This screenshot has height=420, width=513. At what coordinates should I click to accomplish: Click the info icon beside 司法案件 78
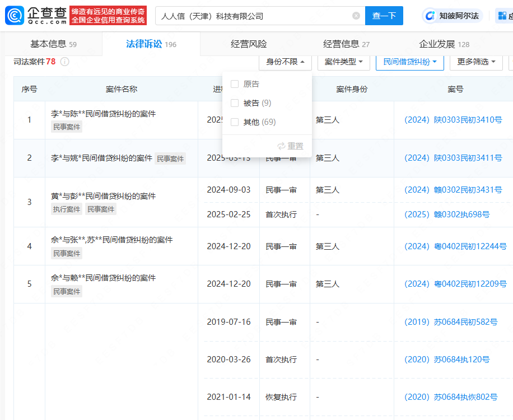click(x=64, y=62)
